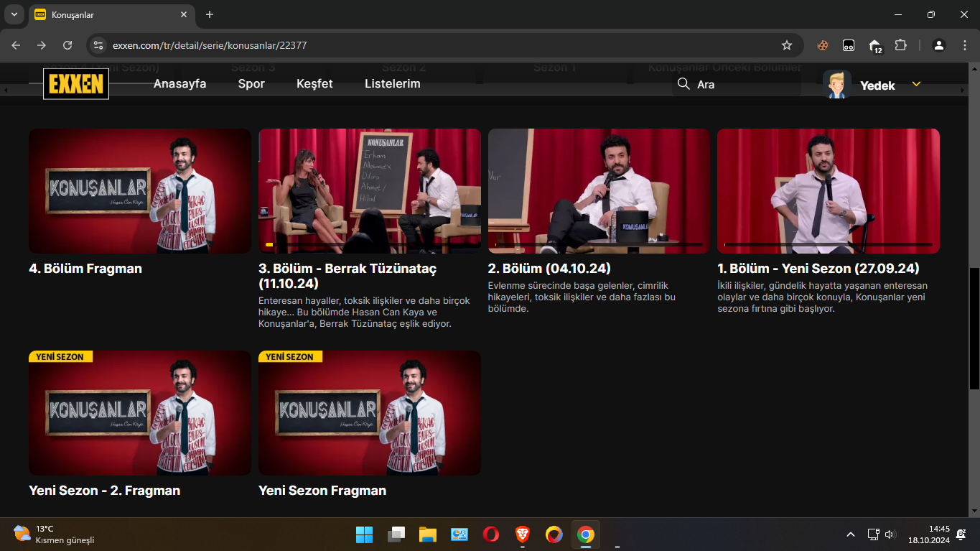Viewport: 980px width, 551px height.
Task: Click the browser forward arrow
Action: click(x=42, y=45)
